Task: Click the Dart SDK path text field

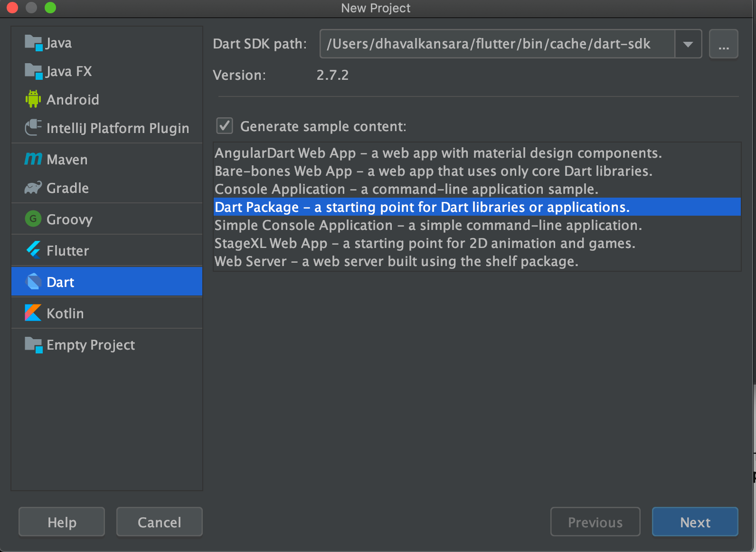Action: click(497, 44)
